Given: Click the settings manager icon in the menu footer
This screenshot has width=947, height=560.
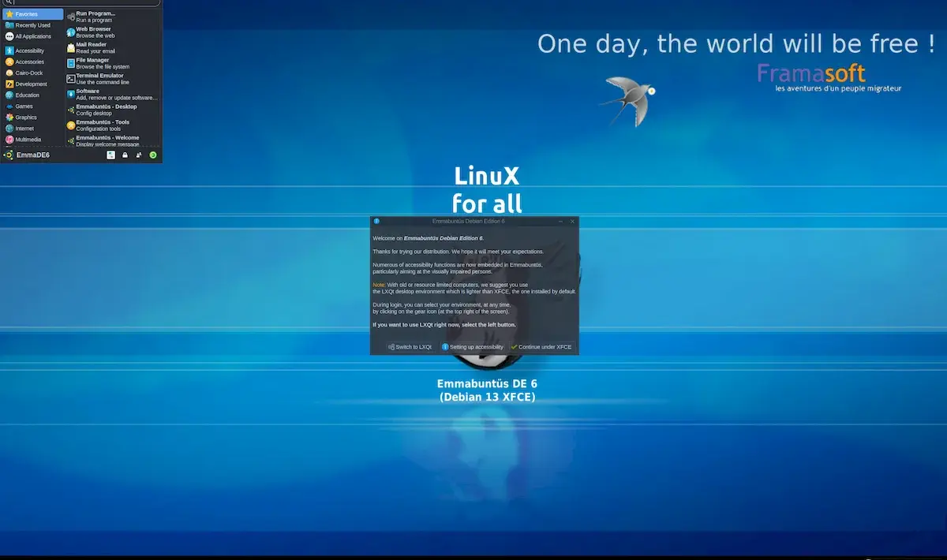Looking at the screenshot, I should point(110,155).
